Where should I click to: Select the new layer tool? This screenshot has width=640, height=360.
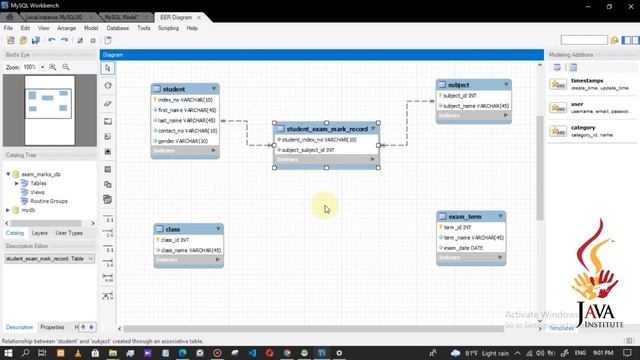tap(108, 121)
